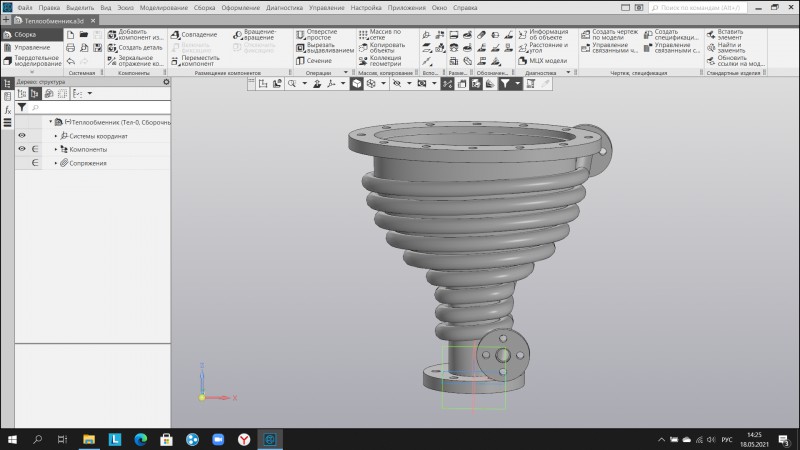Screen dimensions: 800x450
Task: Open a file via the folder icon
Action: [84, 35]
